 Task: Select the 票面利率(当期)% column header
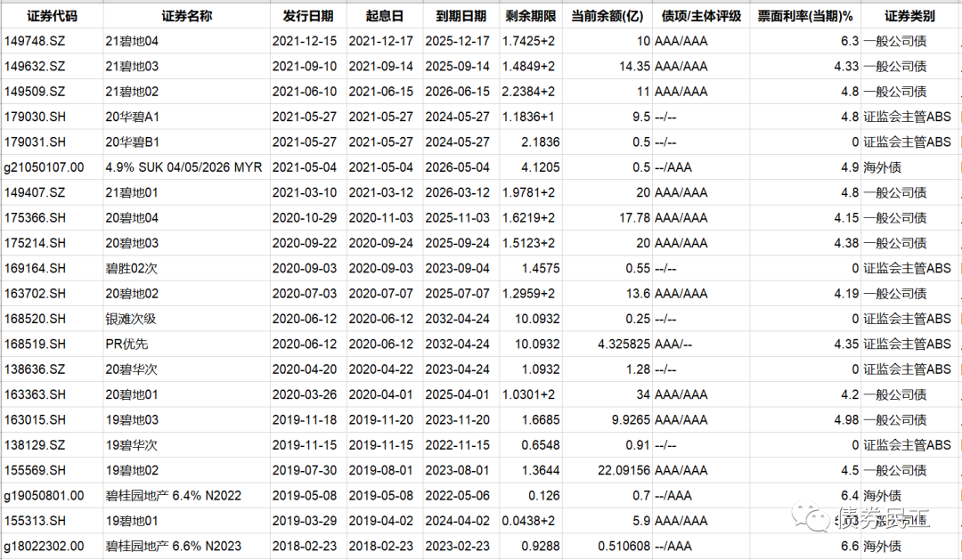tap(804, 16)
